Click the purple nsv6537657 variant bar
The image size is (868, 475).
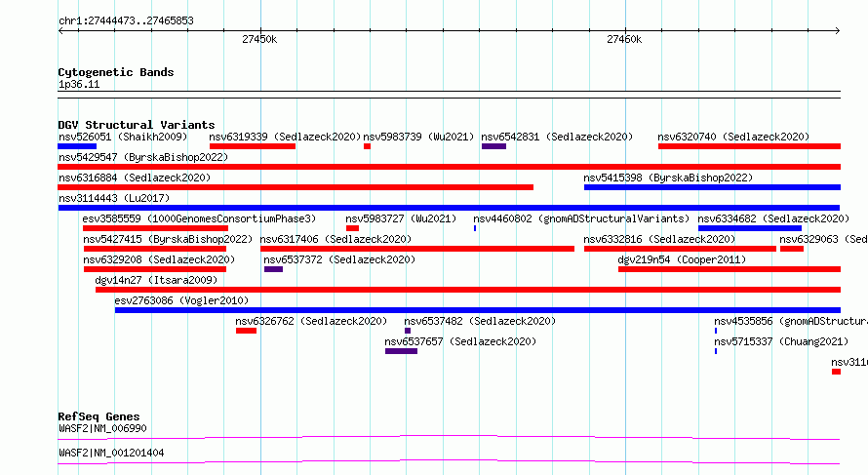point(402,351)
